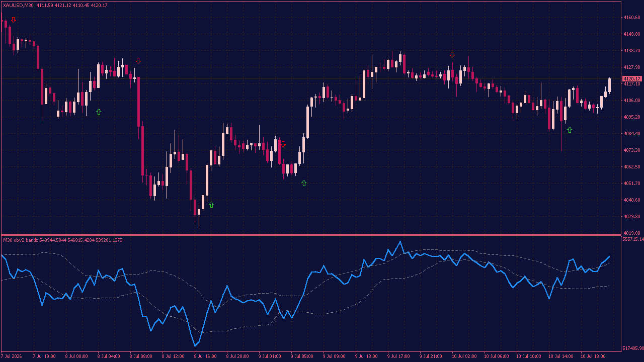Click the 10 Jul 02:00 time label
The image size is (644, 362).
(464, 356)
